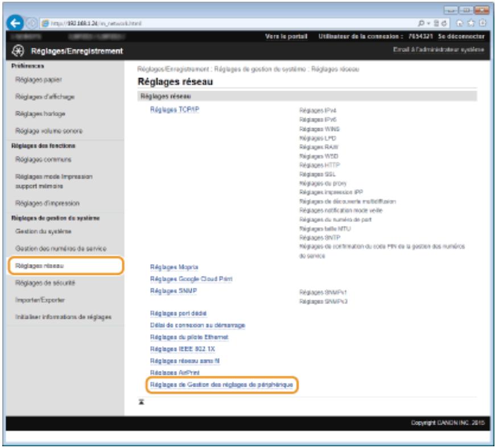Open the Réglages TCP/IP link
The height and width of the screenshot is (448, 495).
tap(175, 109)
